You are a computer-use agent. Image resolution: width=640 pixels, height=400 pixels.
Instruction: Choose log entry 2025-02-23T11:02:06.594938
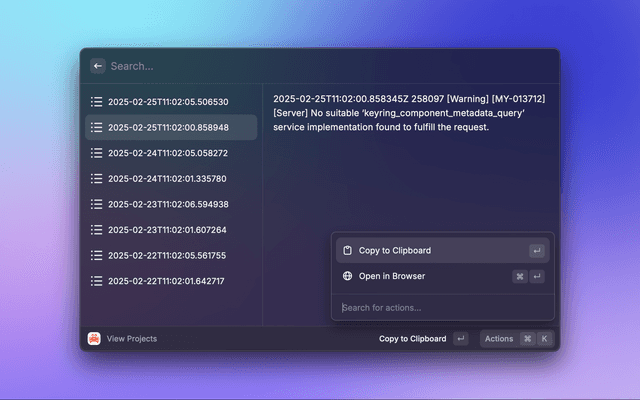pos(168,204)
